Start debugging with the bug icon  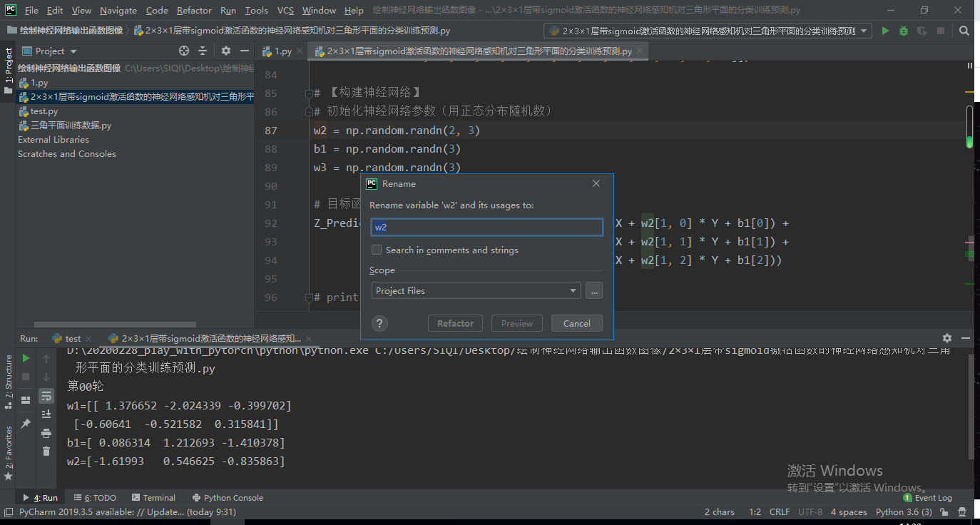pos(903,31)
